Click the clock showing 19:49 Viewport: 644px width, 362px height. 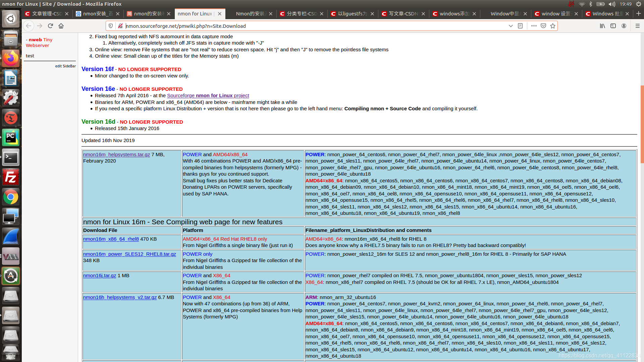coord(626,4)
